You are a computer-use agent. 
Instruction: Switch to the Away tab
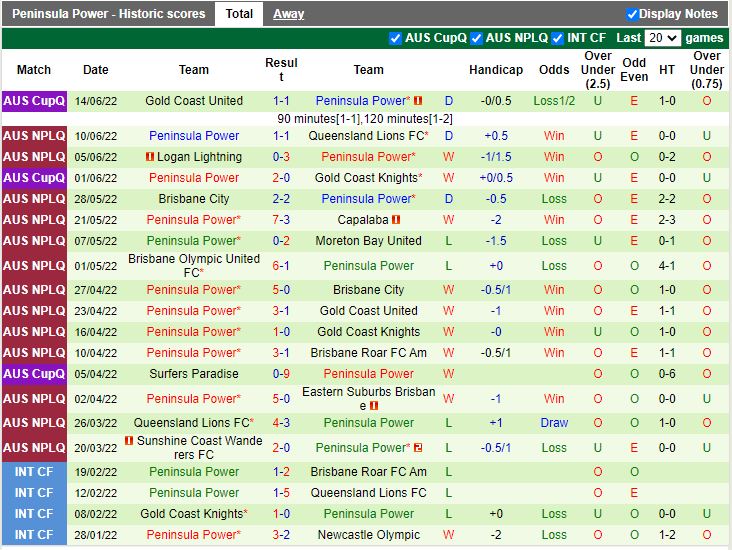(288, 14)
